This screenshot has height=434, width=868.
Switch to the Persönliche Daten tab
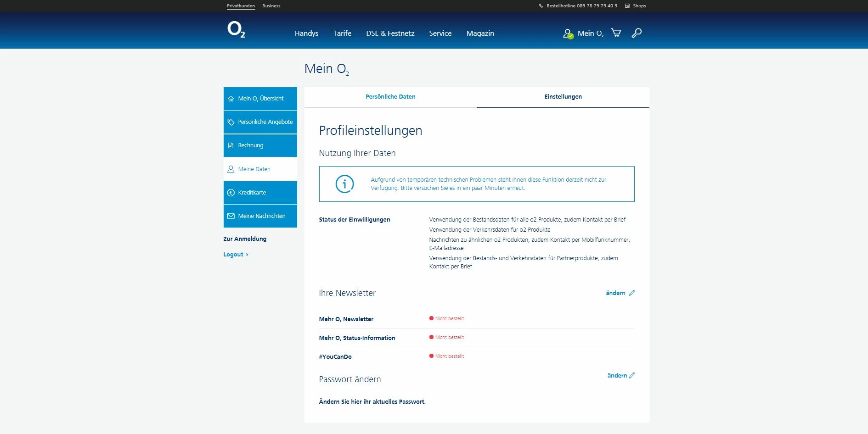coord(390,97)
